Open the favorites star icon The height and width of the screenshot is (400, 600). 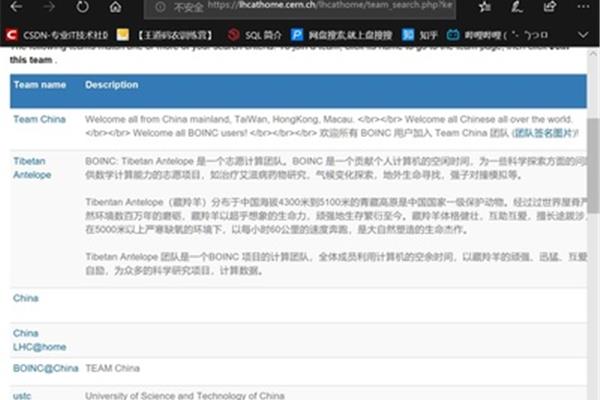click(484, 7)
